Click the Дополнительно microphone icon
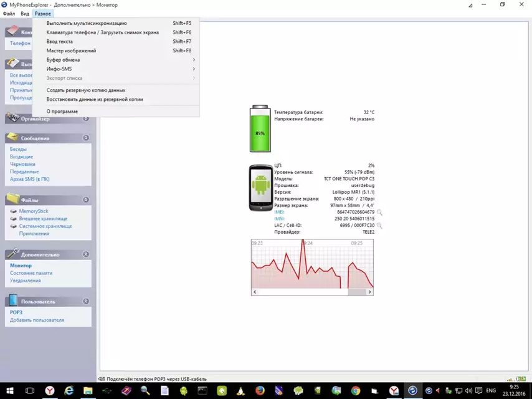 click(13, 253)
